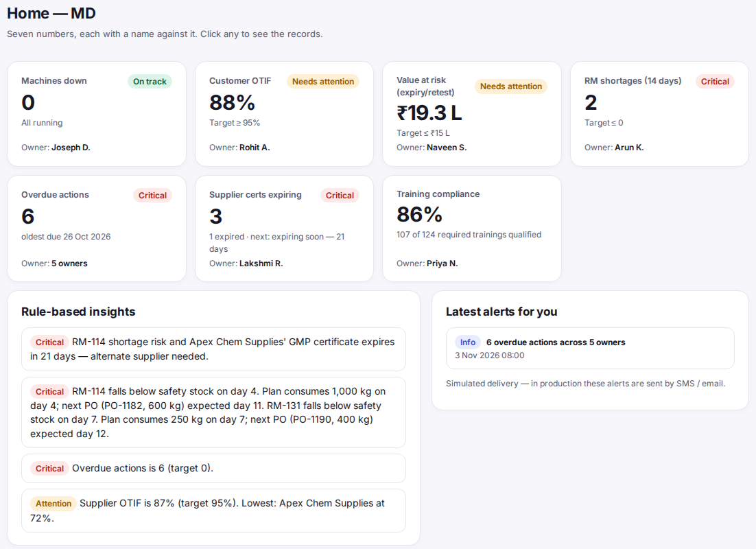The image size is (756, 549).
Task: Click the "Home — MD" page title
Action: (x=51, y=14)
